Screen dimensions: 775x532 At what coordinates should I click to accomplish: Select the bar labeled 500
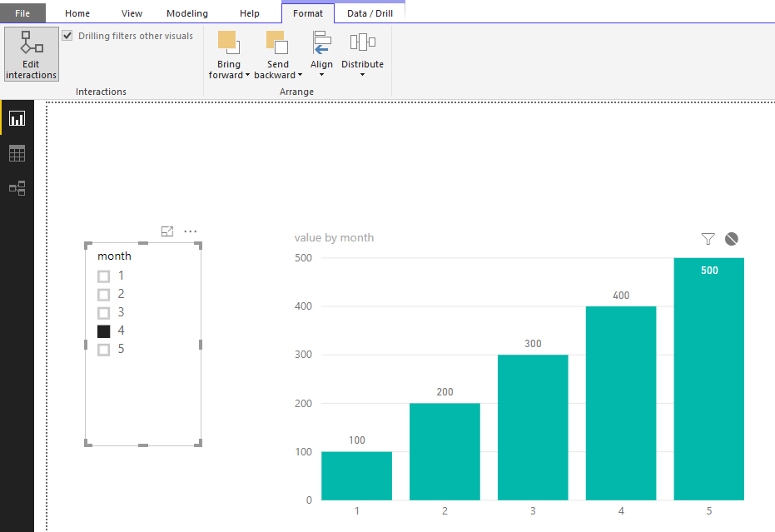pos(708,379)
